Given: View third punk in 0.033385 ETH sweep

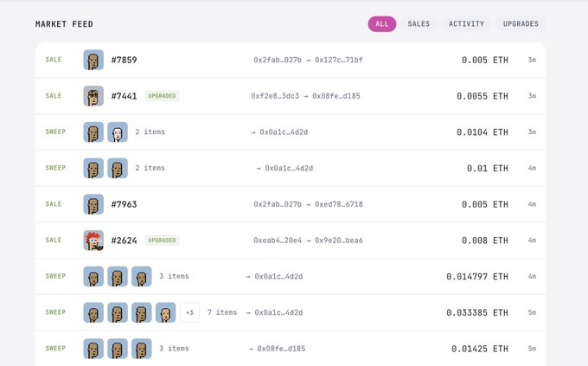Looking at the screenshot, I should point(141,312).
